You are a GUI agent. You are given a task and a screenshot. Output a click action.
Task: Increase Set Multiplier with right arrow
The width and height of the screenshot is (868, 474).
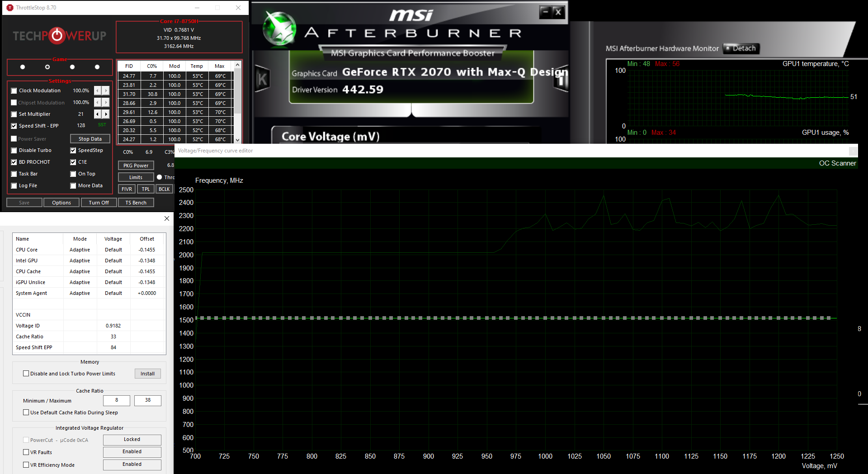106,114
